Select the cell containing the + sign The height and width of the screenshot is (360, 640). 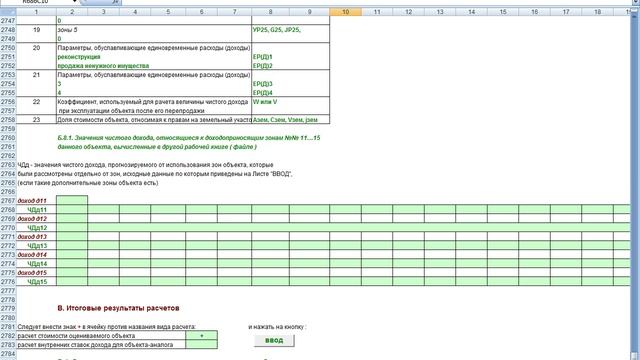[x=201, y=336]
